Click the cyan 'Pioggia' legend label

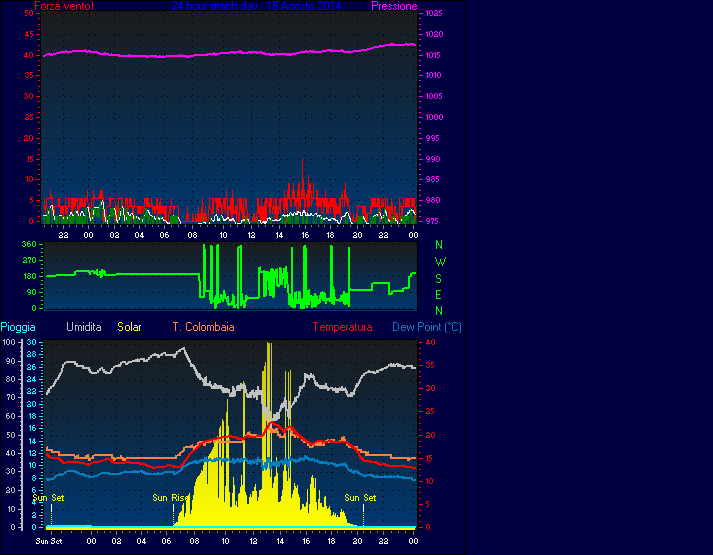pyautogui.click(x=18, y=327)
